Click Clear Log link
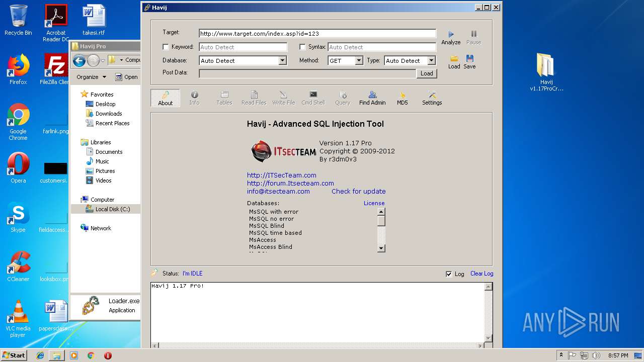The width and height of the screenshot is (644, 362). tap(481, 274)
